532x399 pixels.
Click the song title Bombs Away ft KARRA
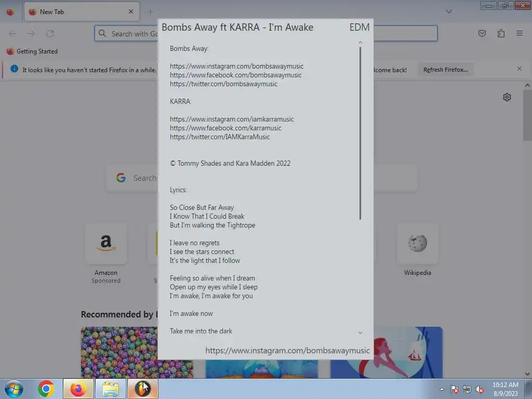point(237,27)
